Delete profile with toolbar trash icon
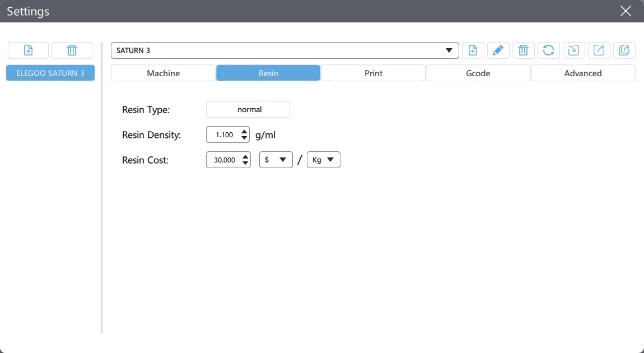Viewport: 644px width, 353px height. [523, 50]
